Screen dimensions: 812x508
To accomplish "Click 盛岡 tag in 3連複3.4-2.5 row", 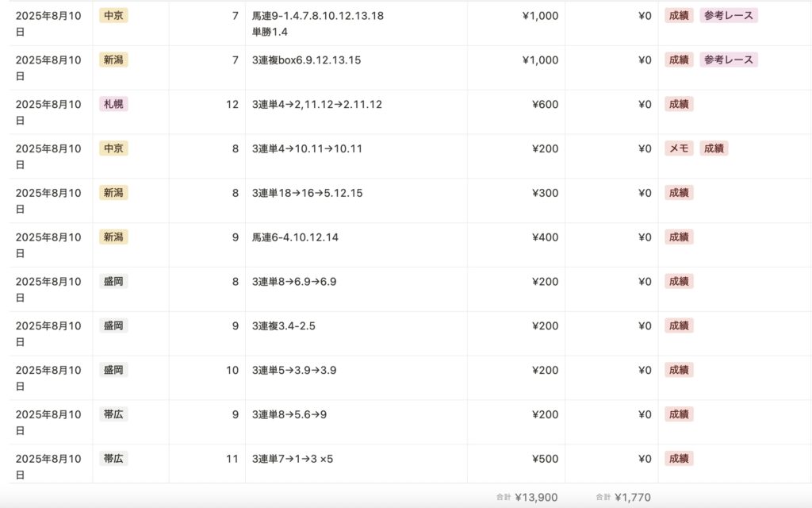I will [113, 325].
